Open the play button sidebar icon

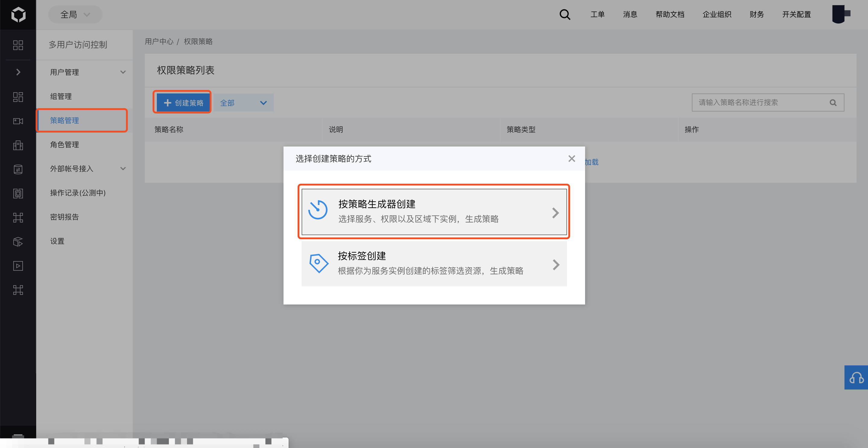[18, 266]
